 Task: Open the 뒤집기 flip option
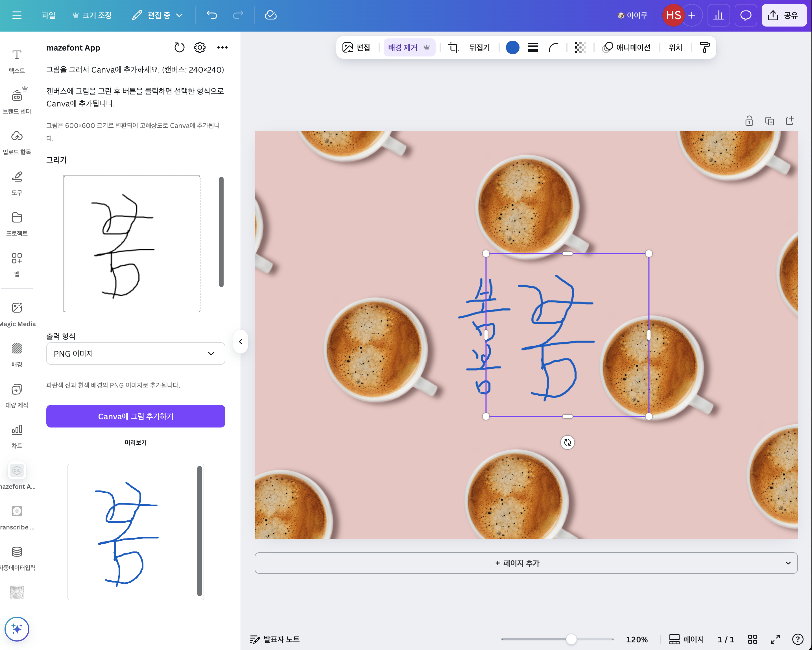click(x=479, y=47)
